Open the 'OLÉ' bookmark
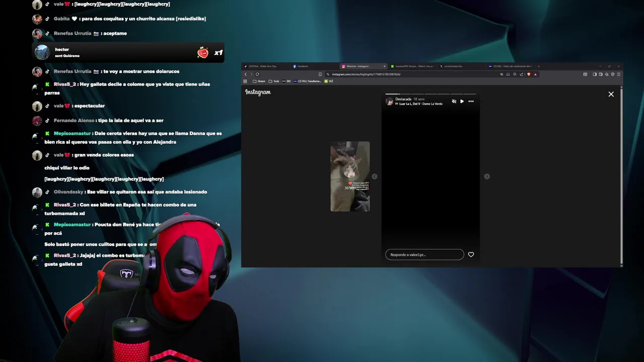 tap(329, 81)
